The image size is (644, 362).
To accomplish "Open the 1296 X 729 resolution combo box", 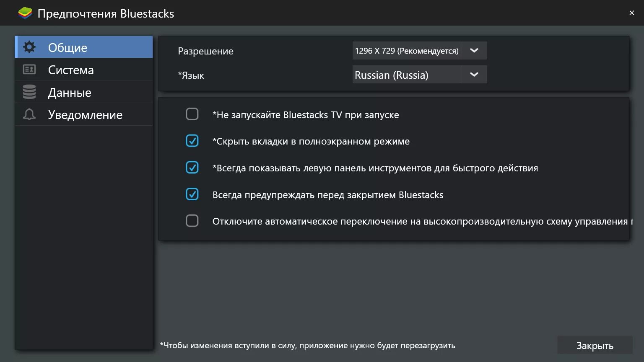I will pyautogui.click(x=406, y=51).
